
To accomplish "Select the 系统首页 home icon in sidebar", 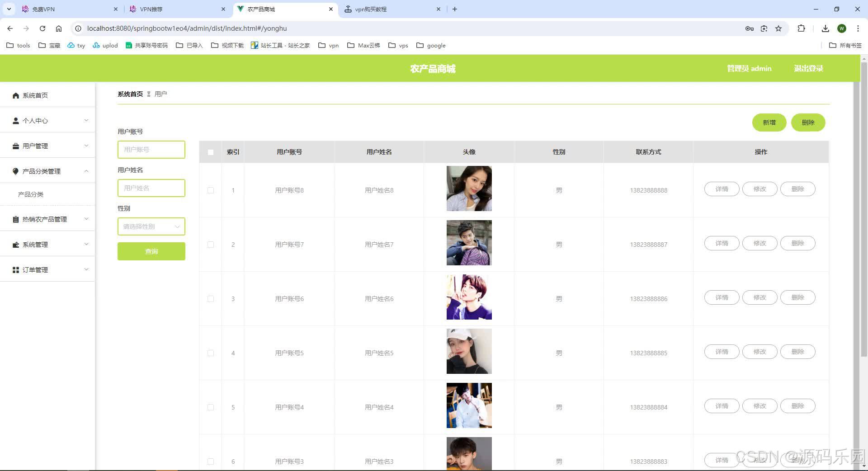I will (15, 95).
